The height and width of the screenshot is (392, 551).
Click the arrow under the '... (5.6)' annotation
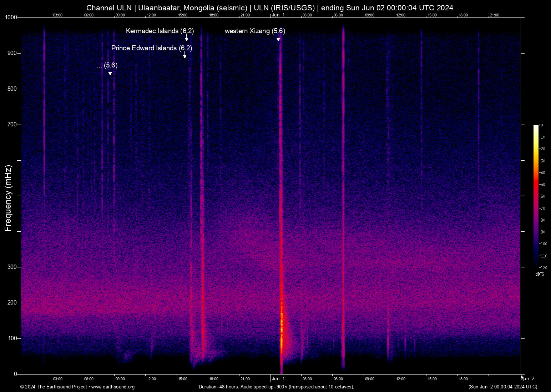110,72
